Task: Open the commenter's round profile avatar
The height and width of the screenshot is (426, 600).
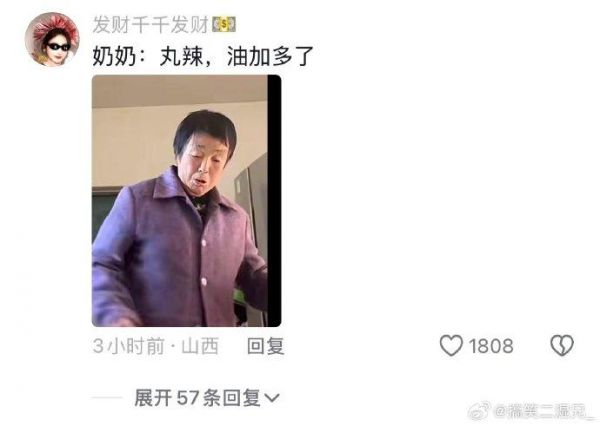Action: pyautogui.click(x=52, y=39)
